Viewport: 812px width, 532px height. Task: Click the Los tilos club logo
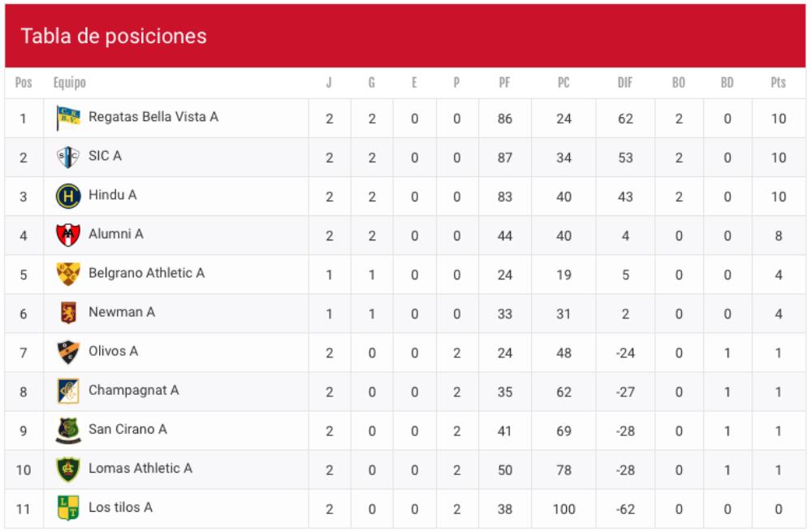67,508
